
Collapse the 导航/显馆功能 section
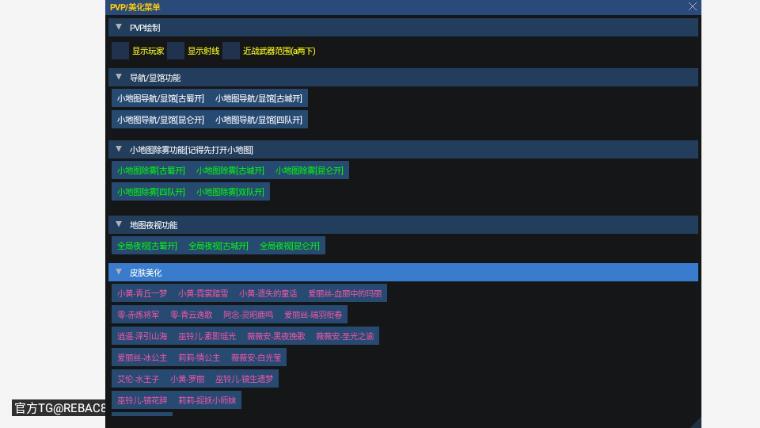tap(119, 77)
